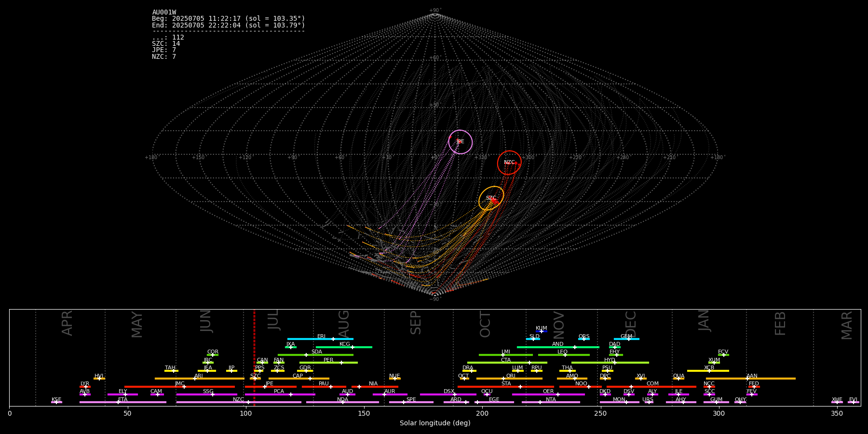This screenshot has height=434, width=868.
Task: Click the SSG shower bar in timeline
Action: [207, 394]
